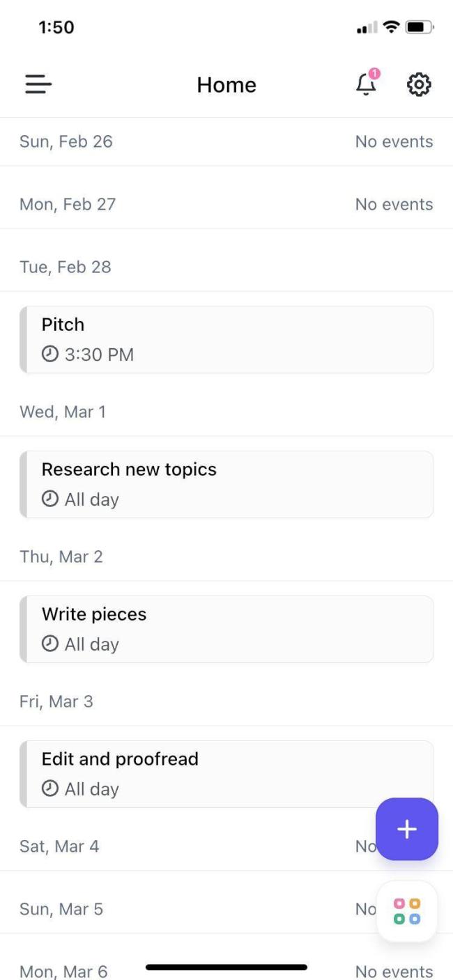Open the Write pieces event
The height and width of the screenshot is (980, 453).
pyautogui.click(x=227, y=629)
